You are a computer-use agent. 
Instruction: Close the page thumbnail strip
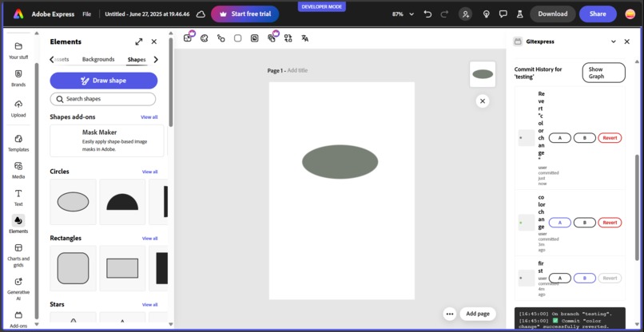483,101
